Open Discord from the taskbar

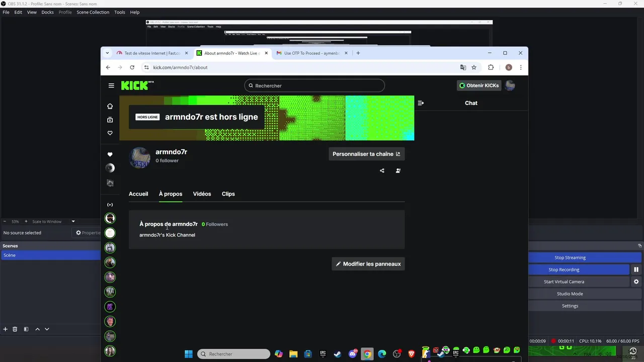tap(353, 354)
